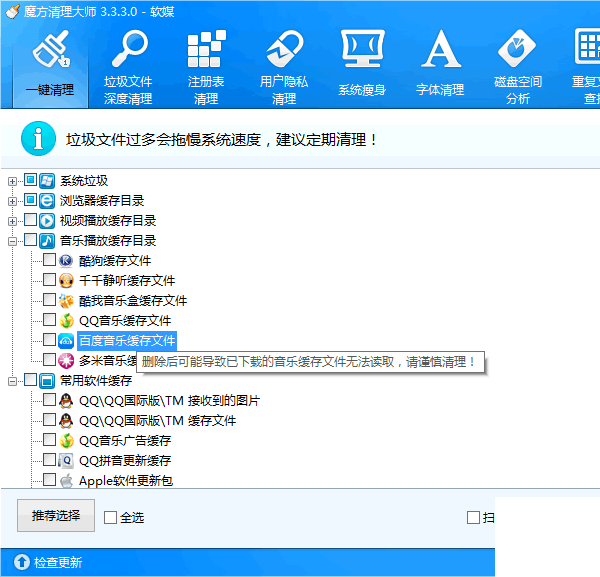This screenshot has height=577, width=600.
Task: Select the 系统垃圾 tree row text
Action: (84, 181)
